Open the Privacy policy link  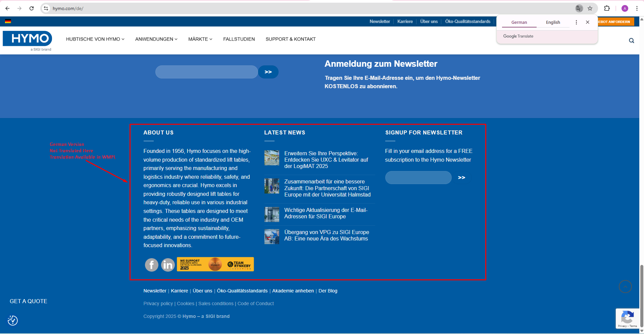(x=158, y=303)
